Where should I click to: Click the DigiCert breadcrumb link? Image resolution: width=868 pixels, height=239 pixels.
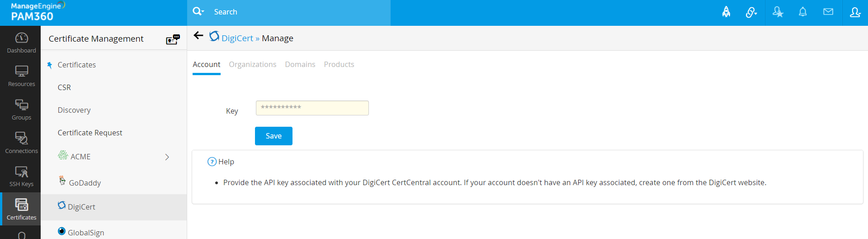click(x=237, y=38)
